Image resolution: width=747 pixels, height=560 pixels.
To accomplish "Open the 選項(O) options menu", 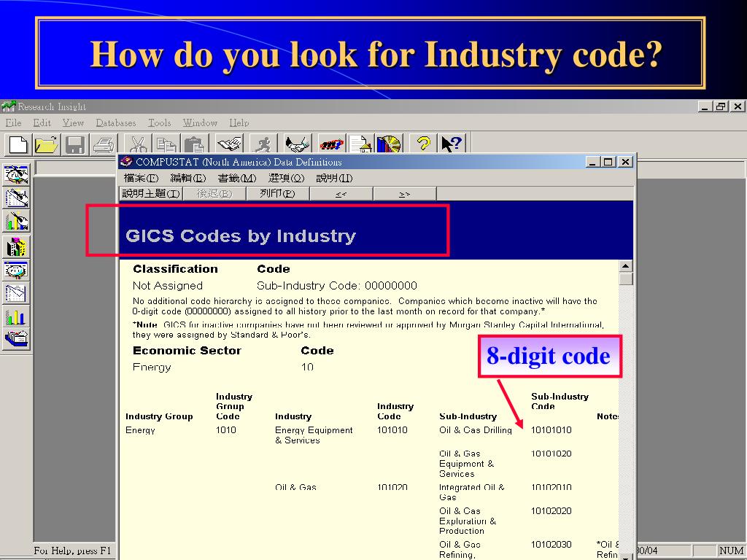I will [286, 178].
